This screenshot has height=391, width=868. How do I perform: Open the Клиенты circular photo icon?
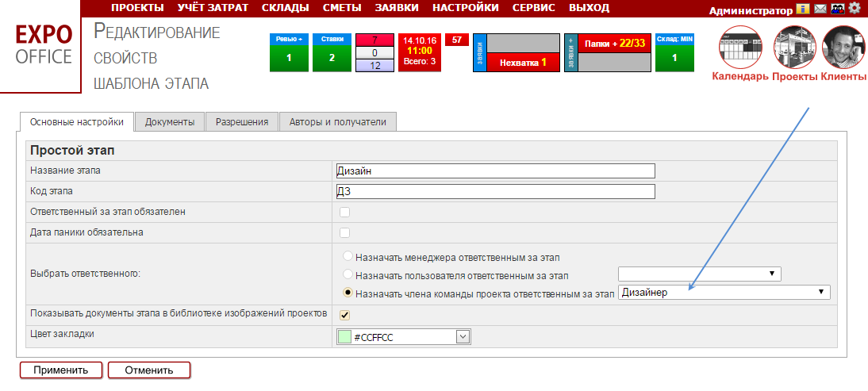[x=843, y=48]
